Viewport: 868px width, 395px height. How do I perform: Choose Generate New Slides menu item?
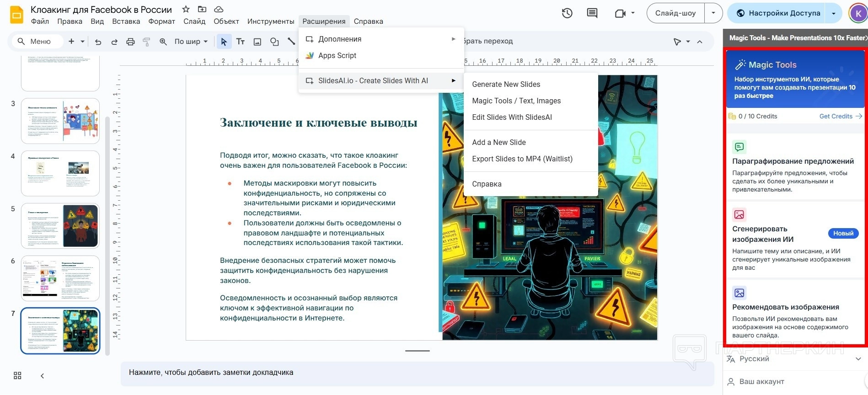[506, 84]
